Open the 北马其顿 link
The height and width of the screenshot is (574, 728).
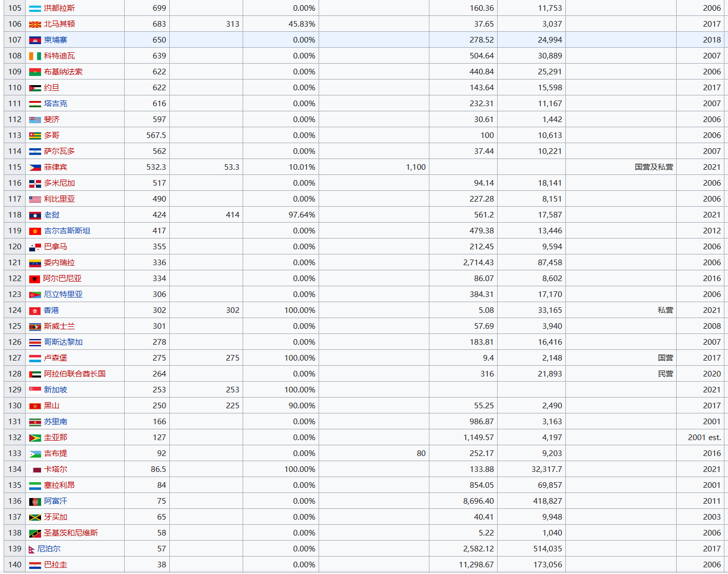[60, 24]
